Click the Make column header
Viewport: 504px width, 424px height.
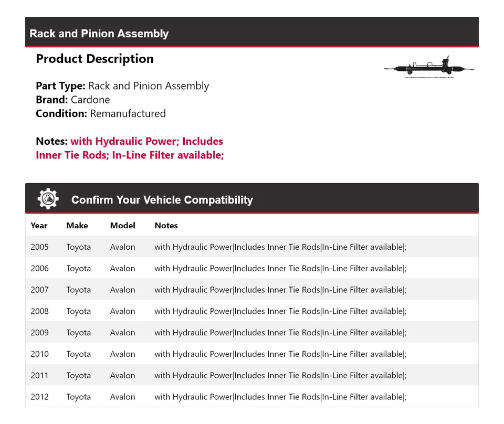point(77,226)
